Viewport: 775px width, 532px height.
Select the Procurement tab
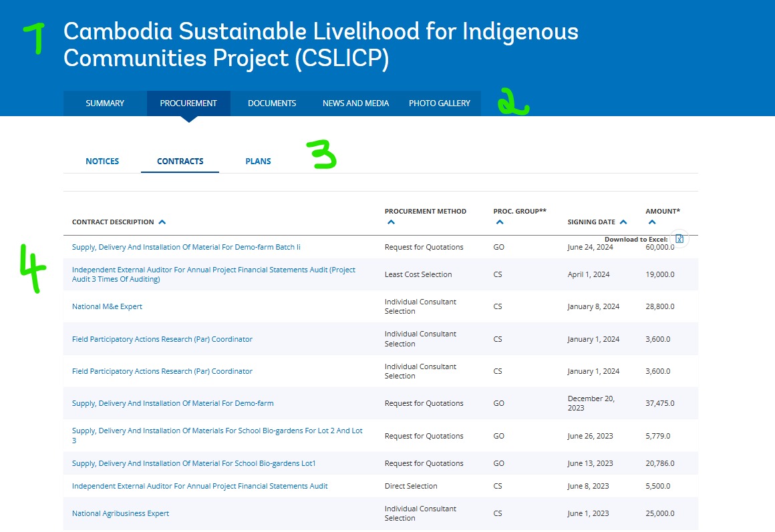point(188,103)
